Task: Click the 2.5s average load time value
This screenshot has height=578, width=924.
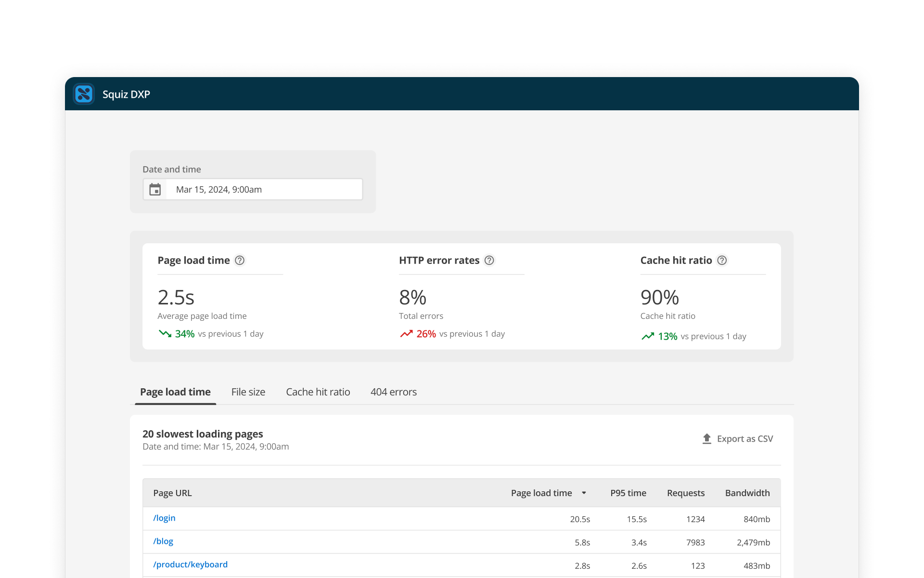Action: (x=176, y=297)
